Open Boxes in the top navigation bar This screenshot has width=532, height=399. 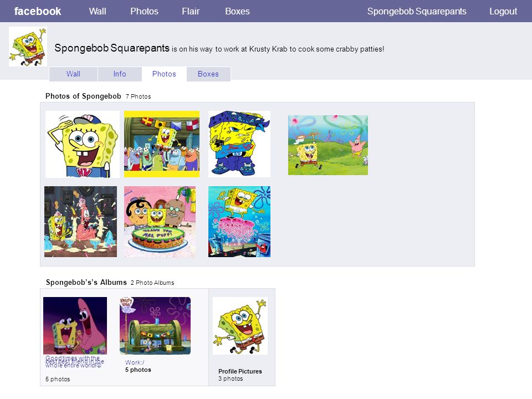pyautogui.click(x=238, y=11)
